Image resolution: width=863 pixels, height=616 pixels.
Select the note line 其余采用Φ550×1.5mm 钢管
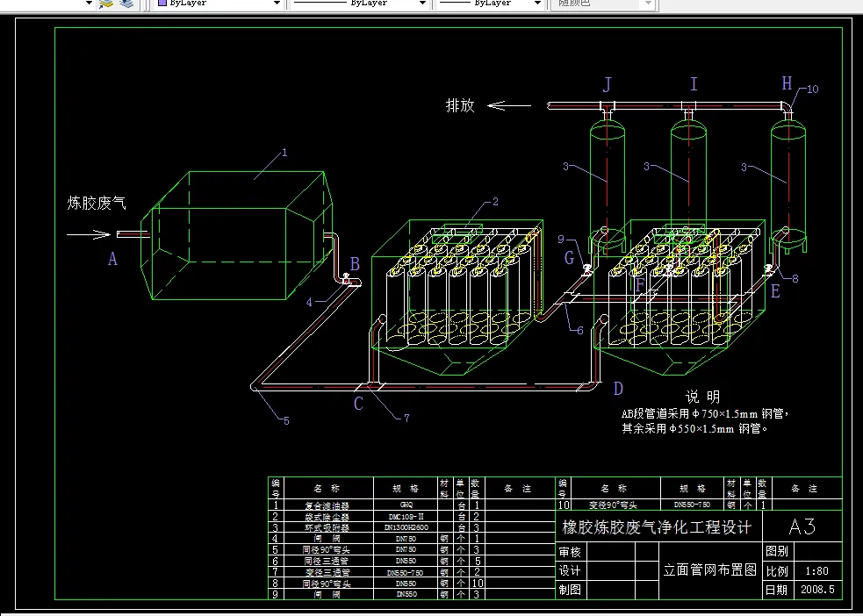694,428
